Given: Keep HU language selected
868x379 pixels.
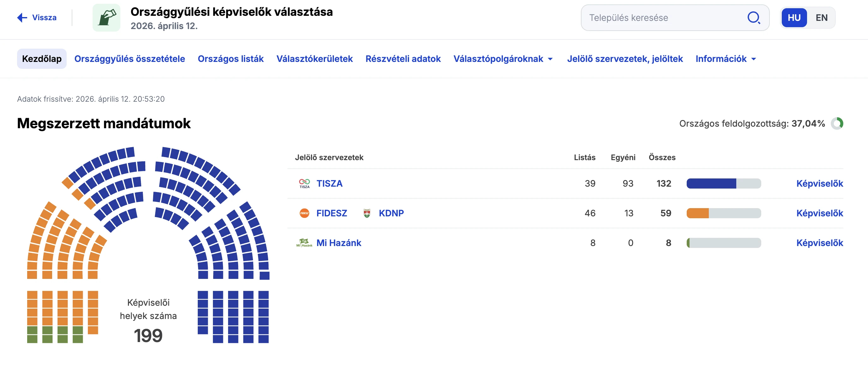Looking at the screenshot, I should (794, 17).
